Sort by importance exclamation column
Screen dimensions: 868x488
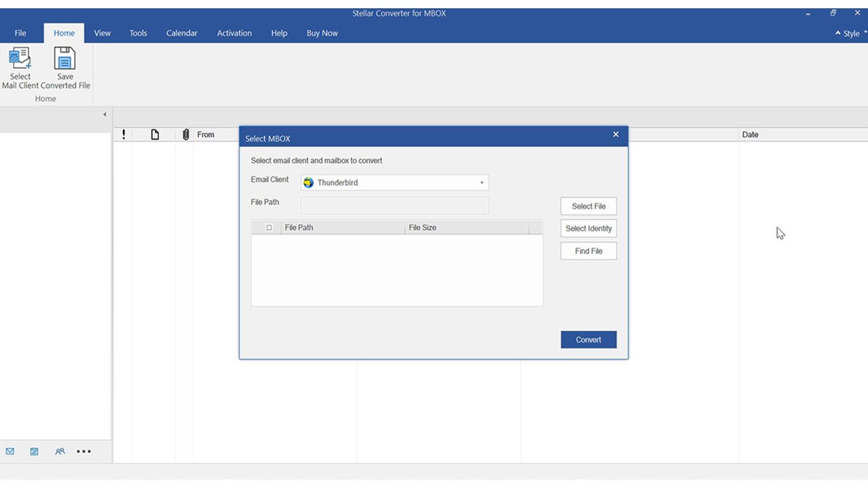(x=123, y=135)
